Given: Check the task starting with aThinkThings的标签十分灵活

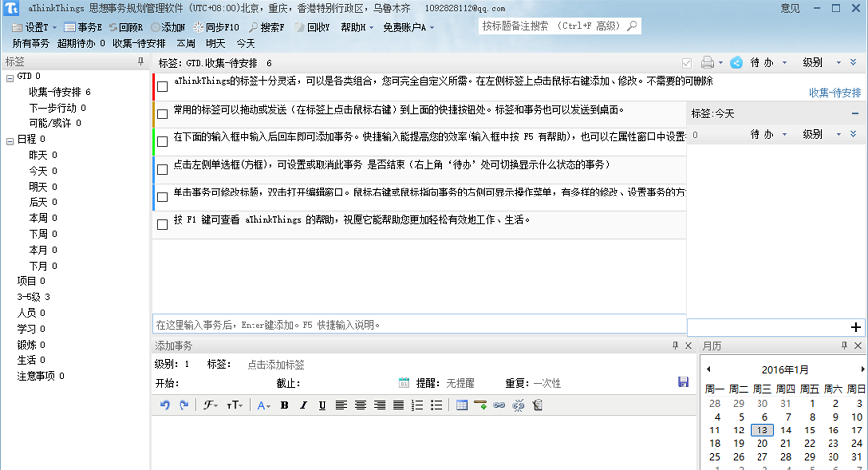Looking at the screenshot, I should pyautogui.click(x=162, y=87).
